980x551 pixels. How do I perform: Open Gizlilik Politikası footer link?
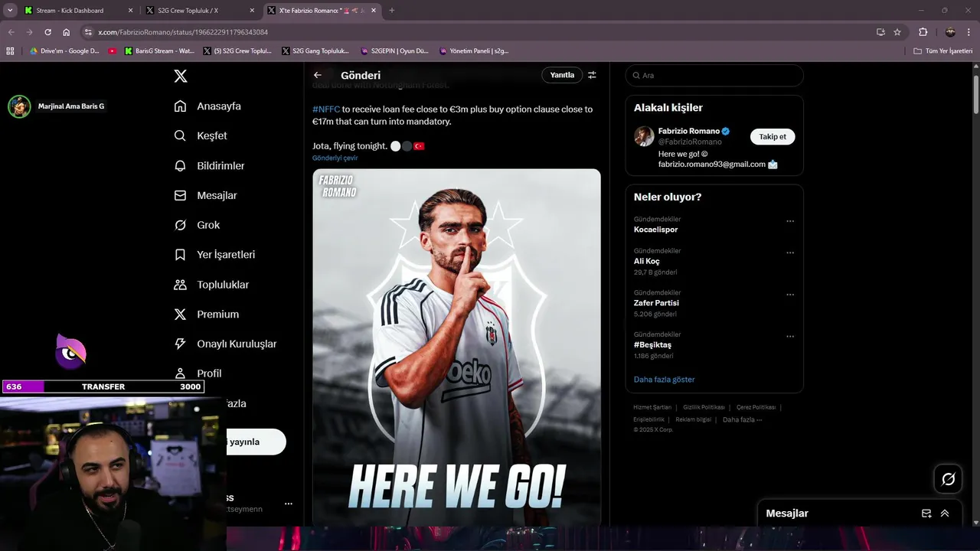point(704,407)
